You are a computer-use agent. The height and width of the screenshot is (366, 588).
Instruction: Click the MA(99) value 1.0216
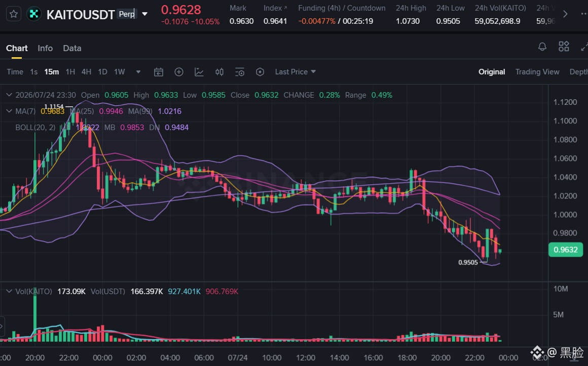coord(169,111)
